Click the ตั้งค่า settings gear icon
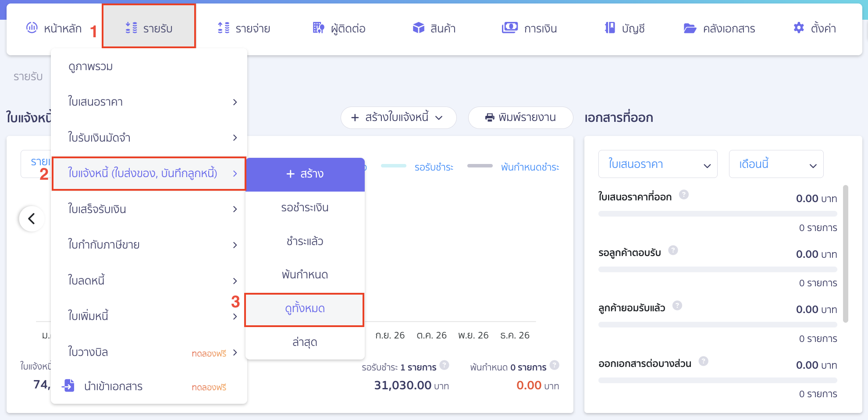Viewport: 868px width, 420px height. [x=799, y=28]
